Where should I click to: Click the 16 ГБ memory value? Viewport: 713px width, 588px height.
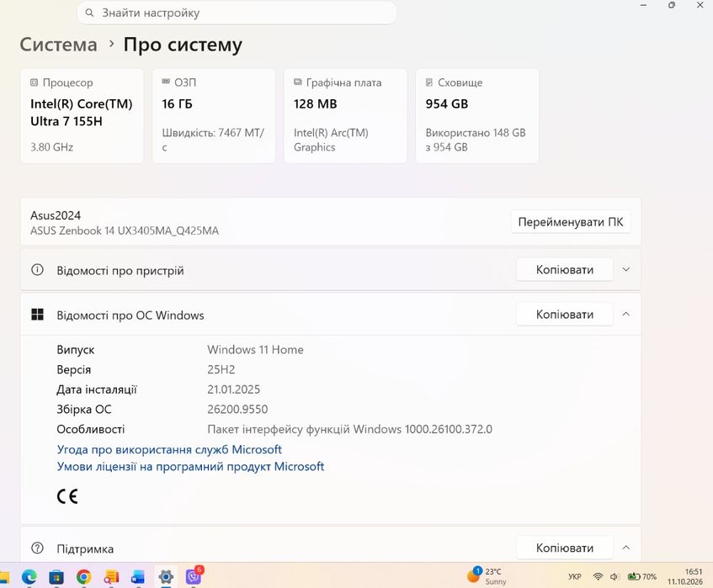(x=178, y=104)
